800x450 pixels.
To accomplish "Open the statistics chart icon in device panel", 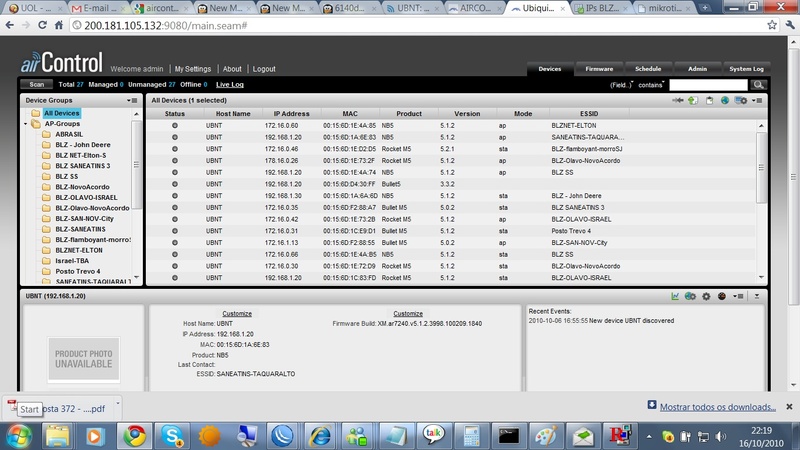I will [x=675, y=296].
